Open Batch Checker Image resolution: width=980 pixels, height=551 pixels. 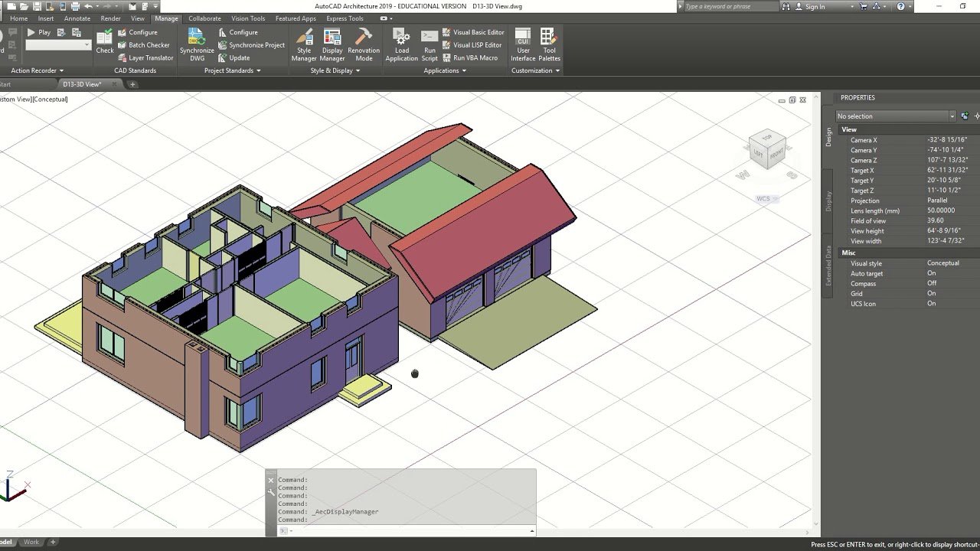pos(143,45)
